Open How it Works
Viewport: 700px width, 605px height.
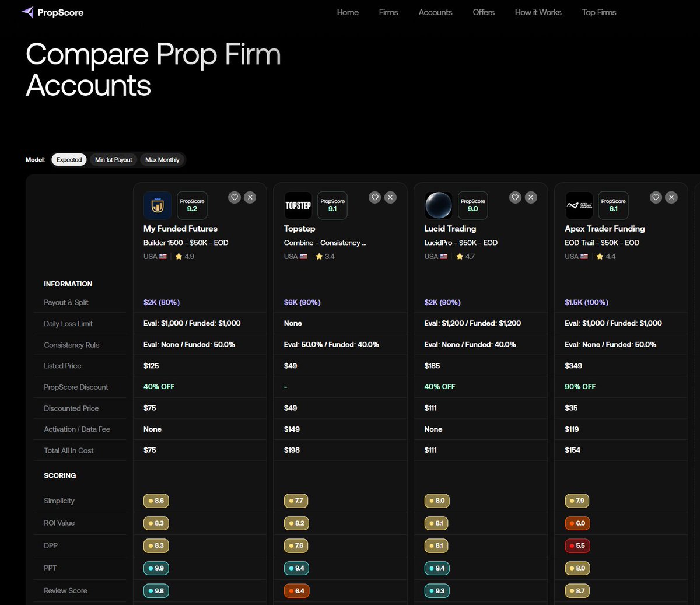[x=538, y=12]
